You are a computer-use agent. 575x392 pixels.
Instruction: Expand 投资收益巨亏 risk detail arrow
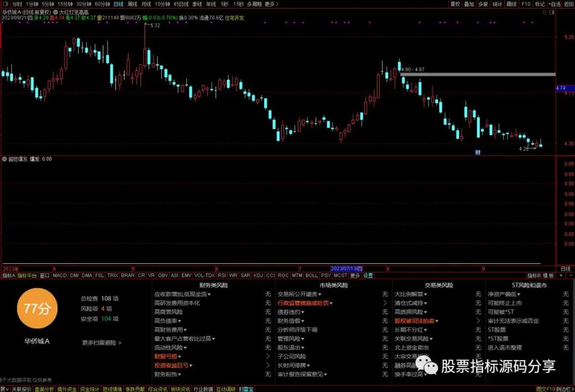(268, 365)
